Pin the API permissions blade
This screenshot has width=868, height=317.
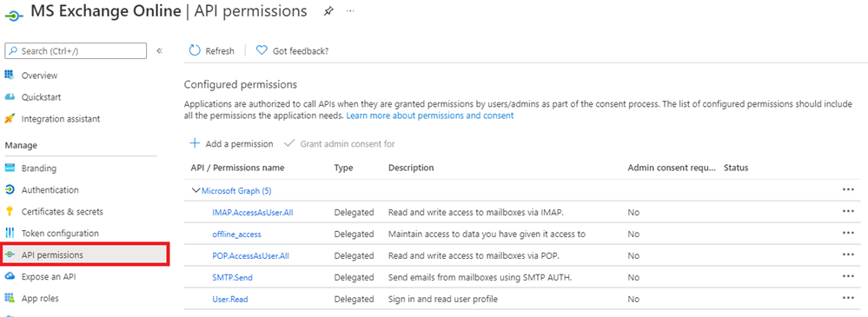(x=328, y=11)
